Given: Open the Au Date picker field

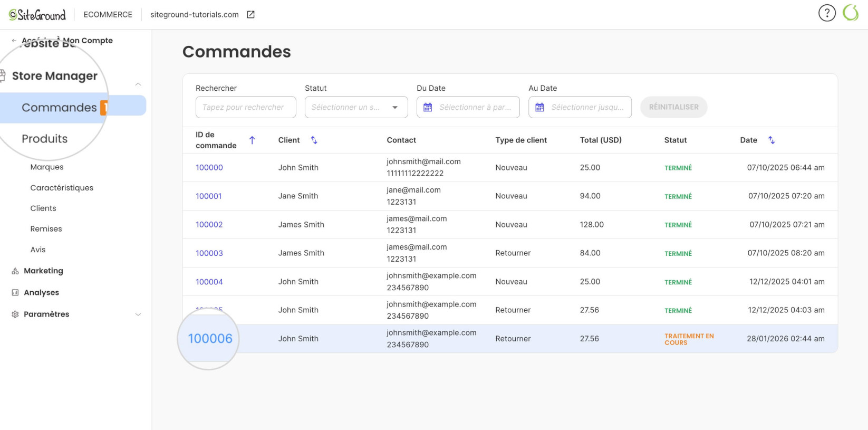Looking at the screenshot, I should tap(580, 107).
